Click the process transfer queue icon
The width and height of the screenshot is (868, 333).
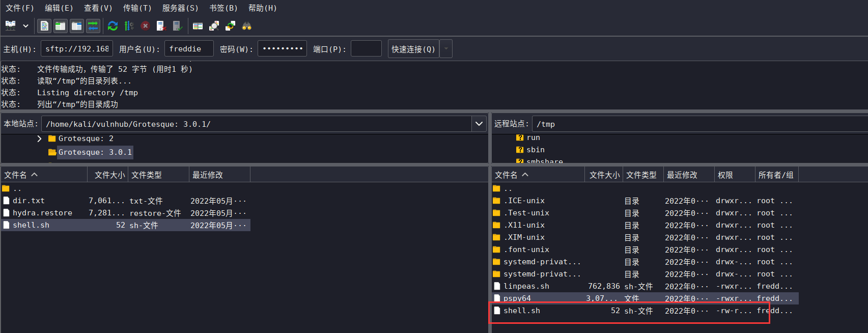[129, 25]
